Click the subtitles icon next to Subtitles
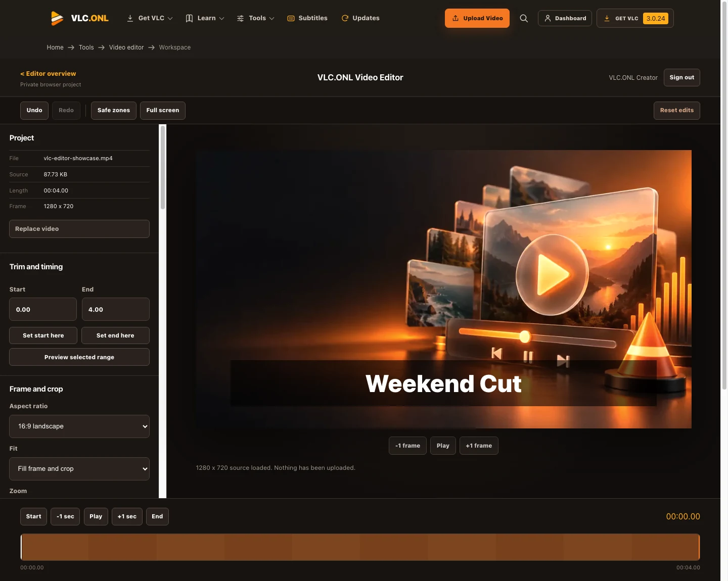The width and height of the screenshot is (728, 581). point(291,18)
